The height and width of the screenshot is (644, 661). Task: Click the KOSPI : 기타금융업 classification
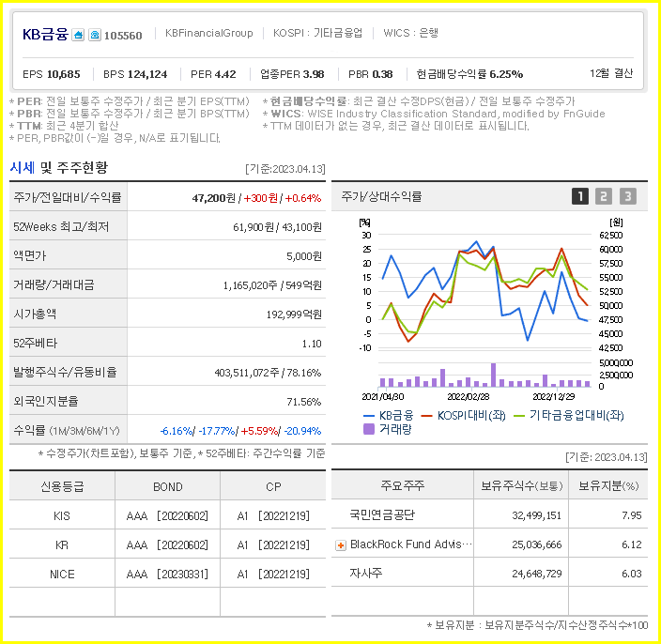[x=318, y=33]
